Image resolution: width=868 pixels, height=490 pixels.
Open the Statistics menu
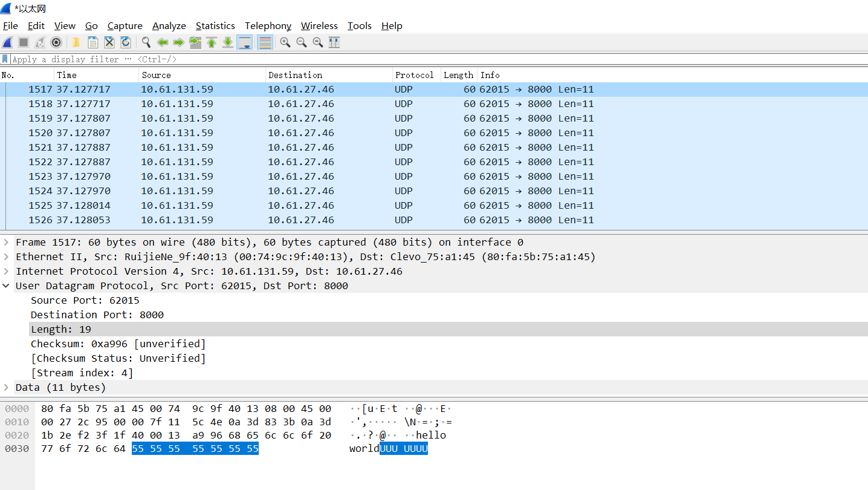215,25
